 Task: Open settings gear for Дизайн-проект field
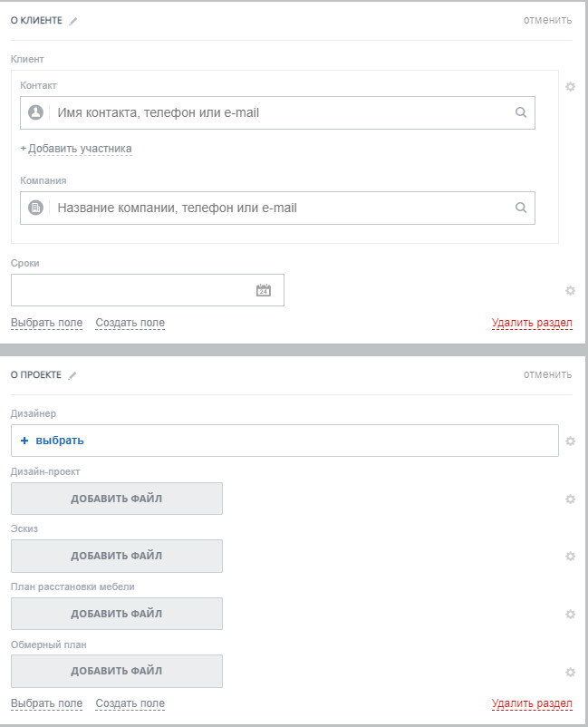570,499
